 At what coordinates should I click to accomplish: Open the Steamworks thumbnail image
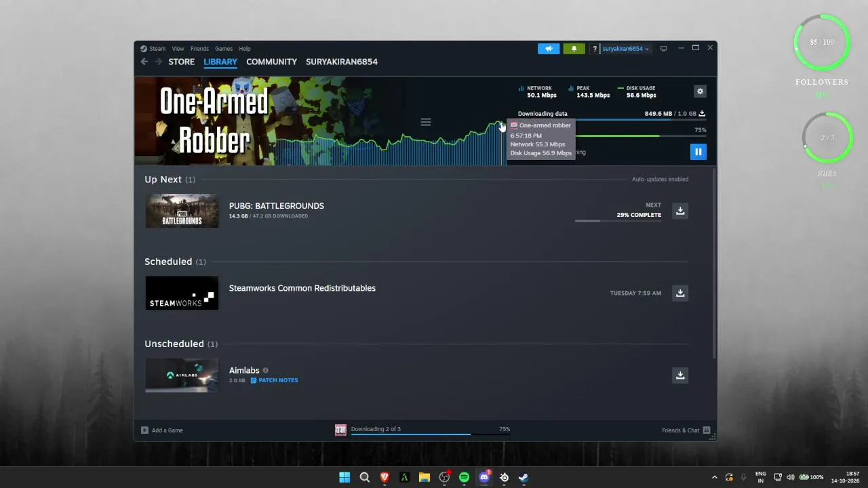pyautogui.click(x=182, y=293)
